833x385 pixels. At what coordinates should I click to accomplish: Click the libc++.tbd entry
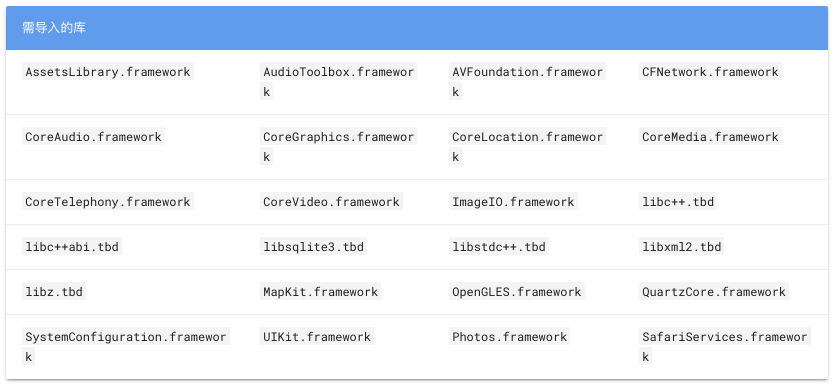click(x=678, y=202)
